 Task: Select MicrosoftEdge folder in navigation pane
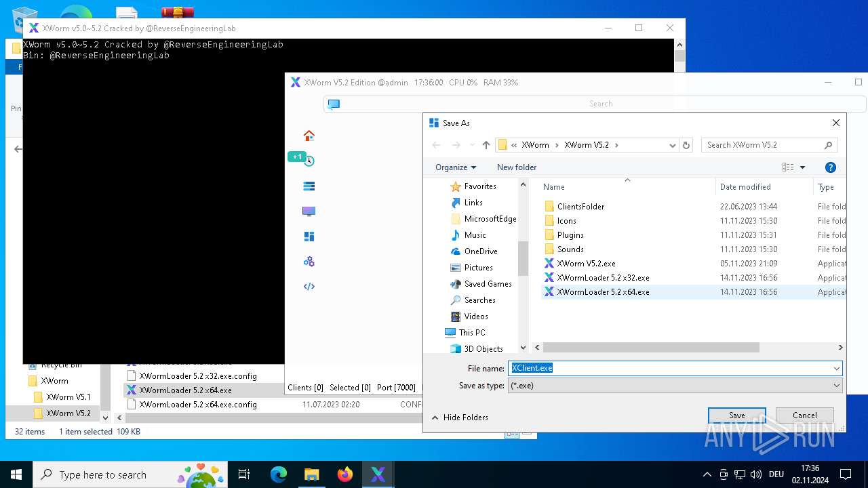pyautogui.click(x=490, y=219)
